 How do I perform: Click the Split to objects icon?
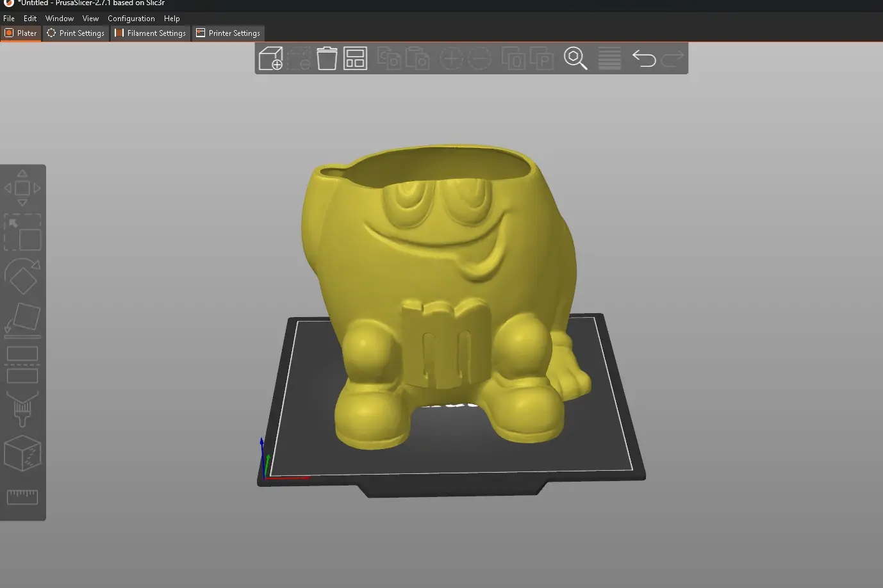513,58
